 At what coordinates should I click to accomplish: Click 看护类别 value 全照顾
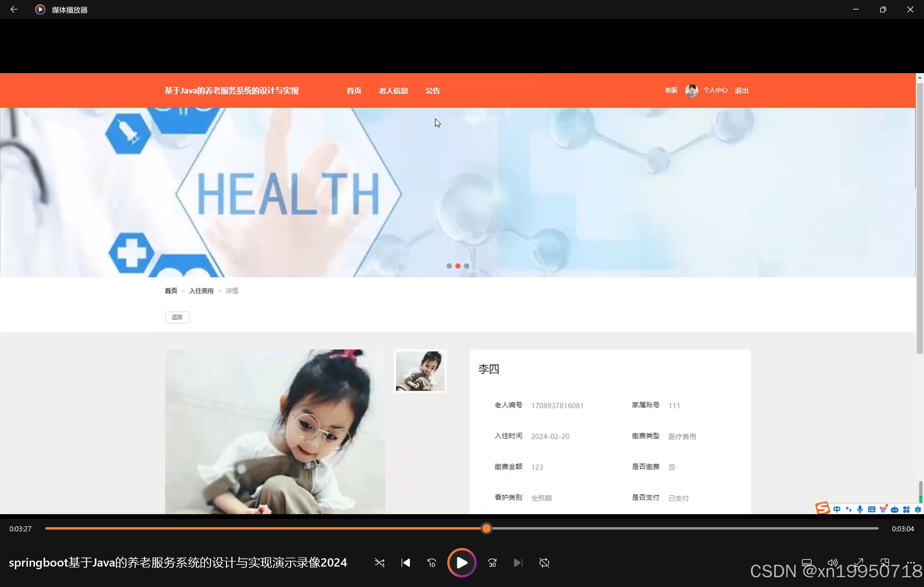click(x=541, y=498)
